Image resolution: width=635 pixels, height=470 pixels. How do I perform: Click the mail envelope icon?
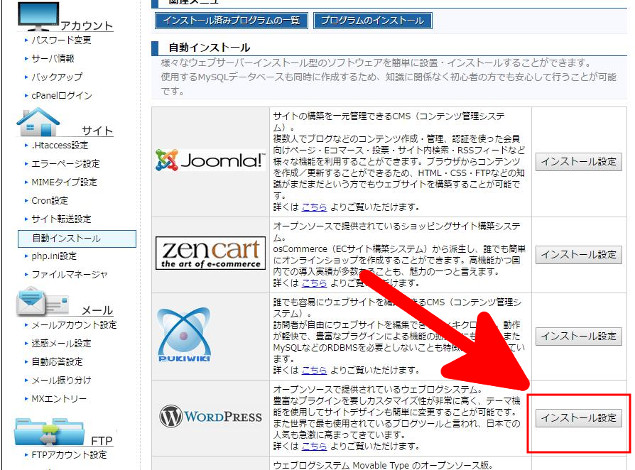click(x=42, y=302)
